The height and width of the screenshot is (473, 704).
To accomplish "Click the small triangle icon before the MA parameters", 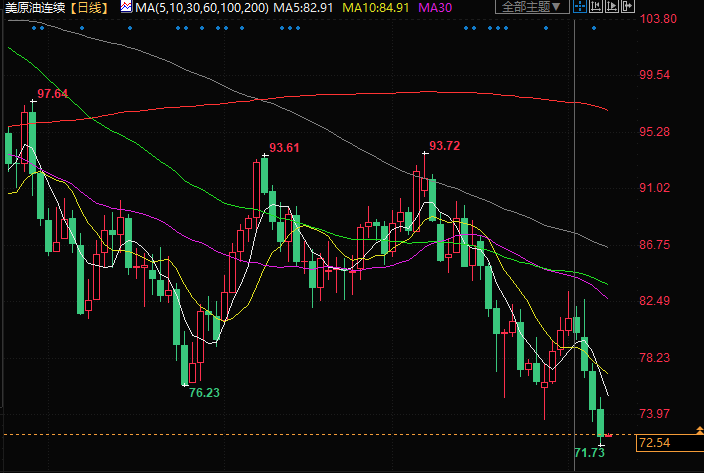I will pos(125,7).
